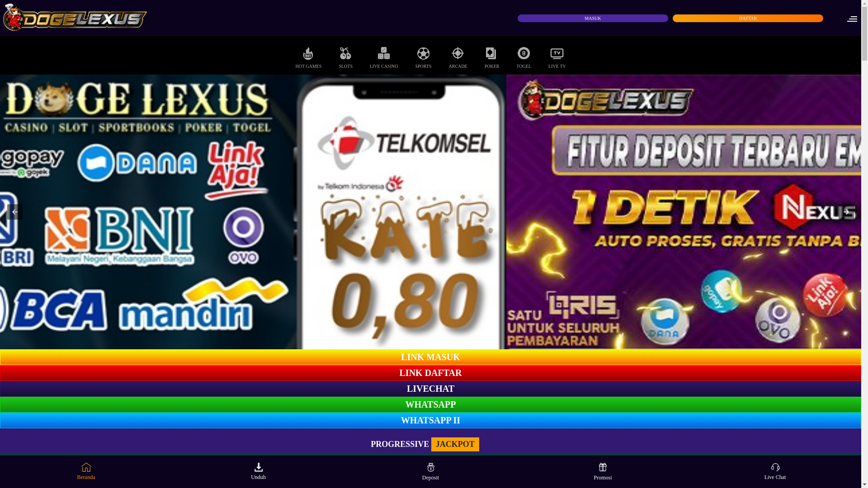Click the Dogelexus logo
Viewport: 868px width, 488px height.
(75, 18)
